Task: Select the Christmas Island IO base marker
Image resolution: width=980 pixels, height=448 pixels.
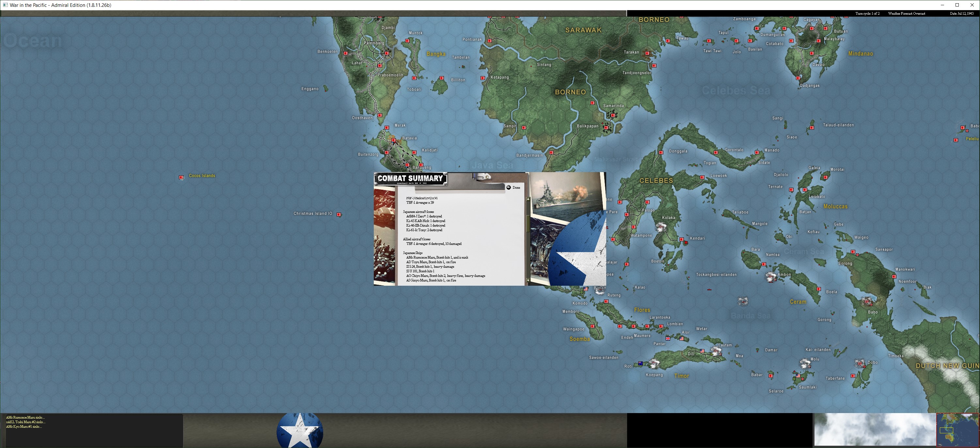Action: [x=339, y=215]
